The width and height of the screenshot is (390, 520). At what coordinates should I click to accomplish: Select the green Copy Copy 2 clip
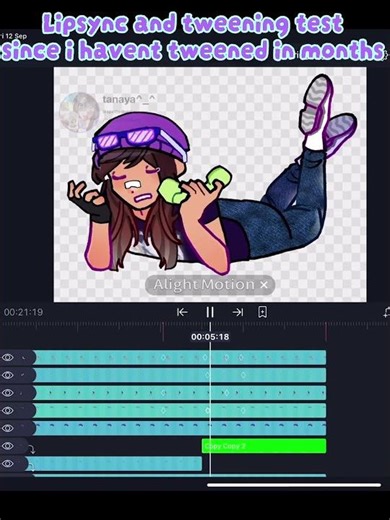264,446
